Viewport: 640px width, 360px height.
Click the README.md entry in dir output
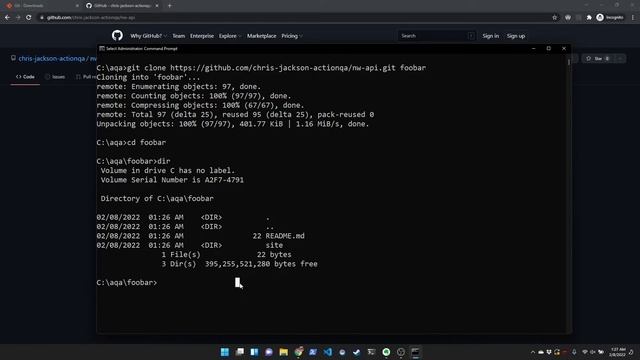tap(284, 236)
